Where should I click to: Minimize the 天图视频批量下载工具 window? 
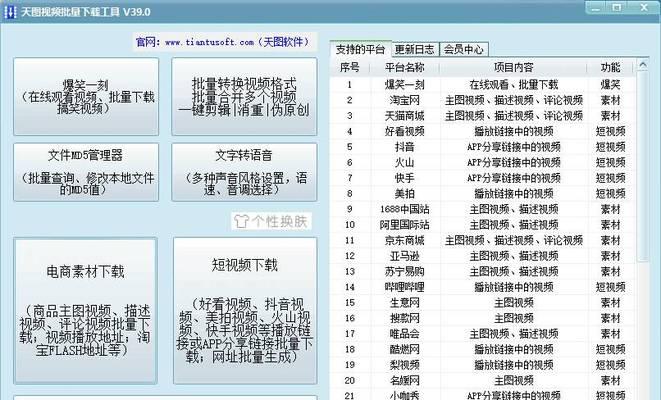(595, 8)
